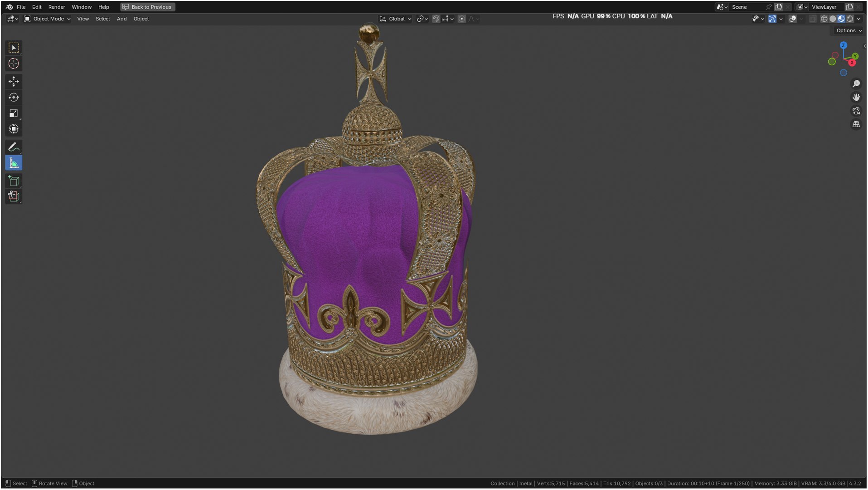
Task: Click the blue Z axis gizmo handle
Action: coord(843,45)
